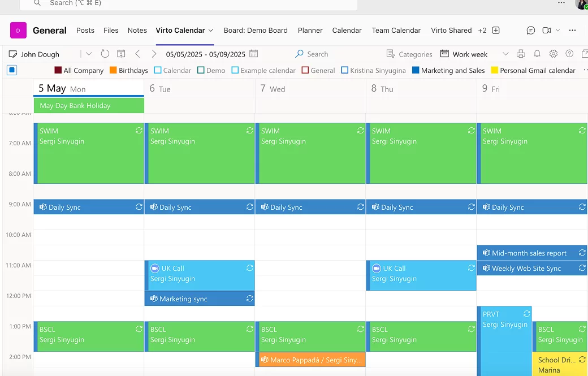588x376 pixels.
Task: Go to next week arrow
Action: pos(154,54)
